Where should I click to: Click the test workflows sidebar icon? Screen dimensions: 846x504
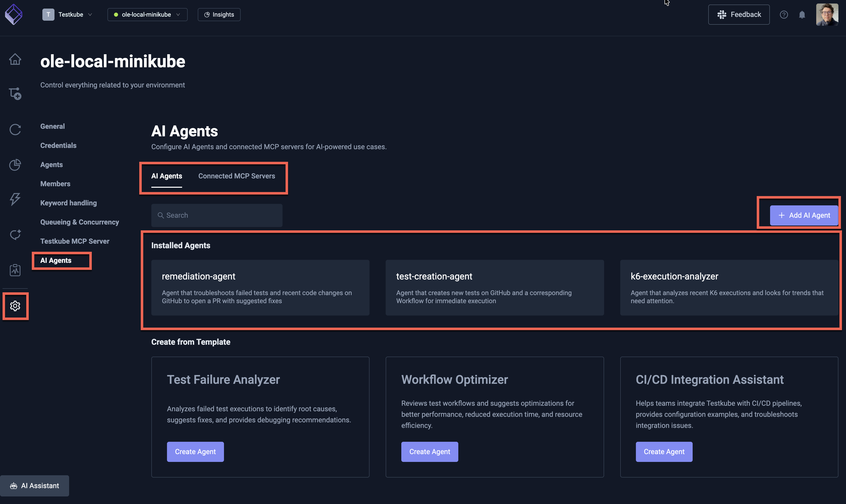15,94
